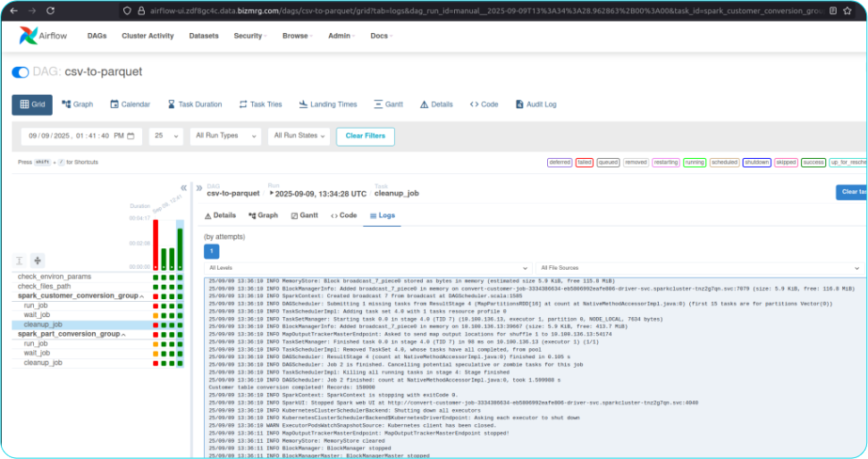
Task: Open the Audit Log tab
Action: pos(535,104)
